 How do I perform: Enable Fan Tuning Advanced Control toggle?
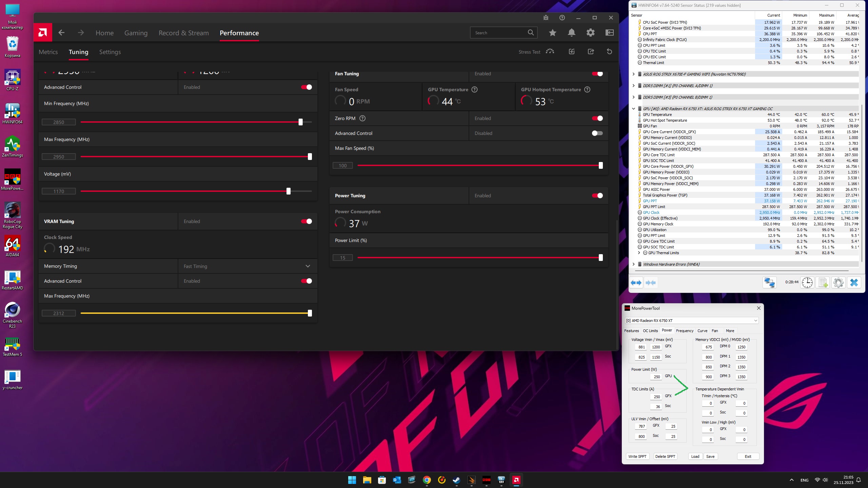coord(597,133)
